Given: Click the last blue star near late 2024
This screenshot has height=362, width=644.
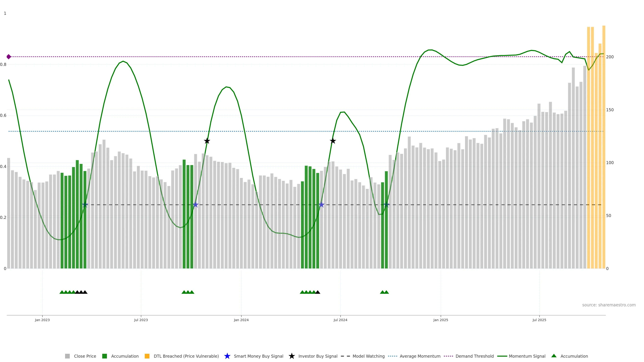Looking at the screenshot, I should (387, 205).
